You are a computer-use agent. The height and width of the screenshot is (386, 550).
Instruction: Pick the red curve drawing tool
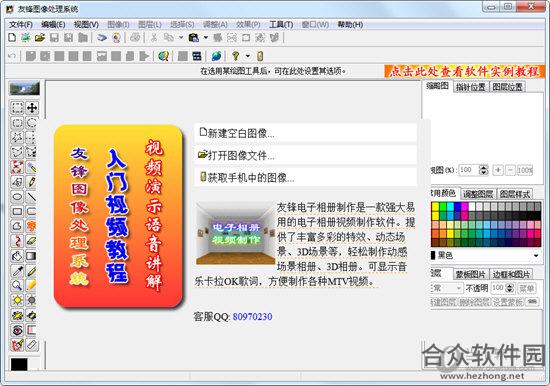(x=17, y=241)
